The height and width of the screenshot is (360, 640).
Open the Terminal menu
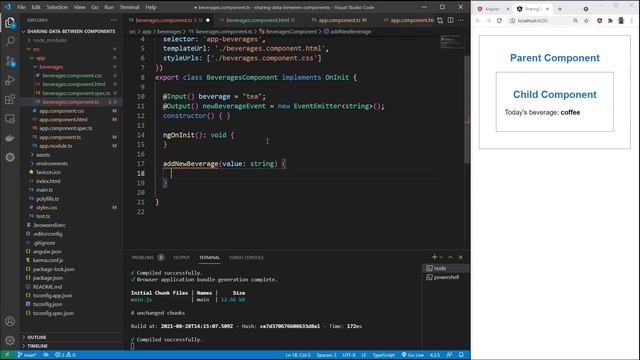pyautogui.click(x=129, y=7)
